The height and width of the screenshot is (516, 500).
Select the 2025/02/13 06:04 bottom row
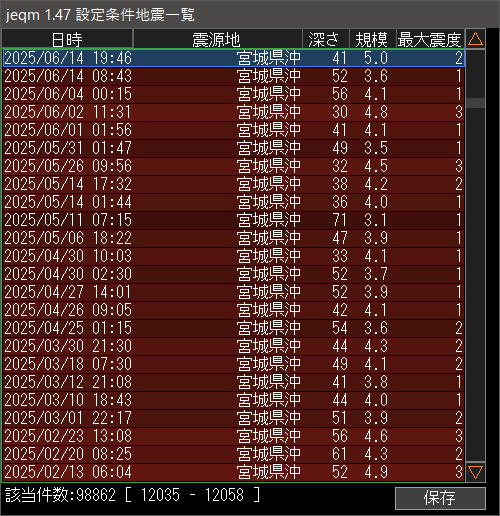point(234,472)
